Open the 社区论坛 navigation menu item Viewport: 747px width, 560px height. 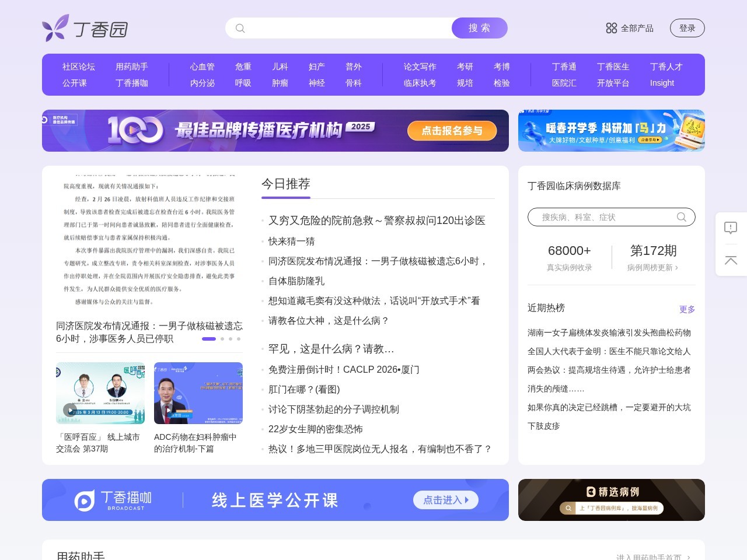[x=78, y=66]
